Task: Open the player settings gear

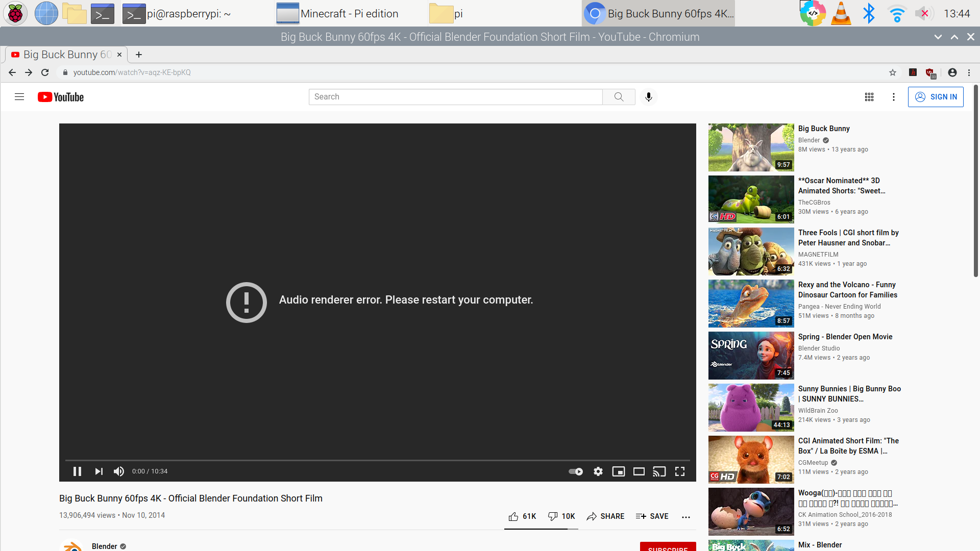Action: 598,471
